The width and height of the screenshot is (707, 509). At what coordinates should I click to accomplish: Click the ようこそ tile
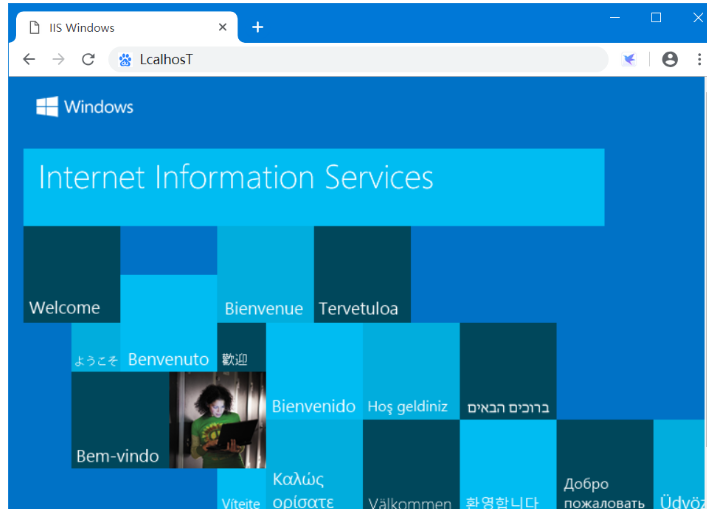click(x=96, y=347)
